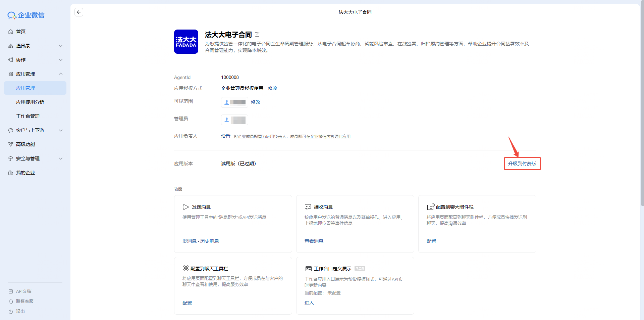Screen dimensions: 644x320
Task: Click the 安全与管理 umbrella icon
Action: pyautogui.click(x=11, y=158)
